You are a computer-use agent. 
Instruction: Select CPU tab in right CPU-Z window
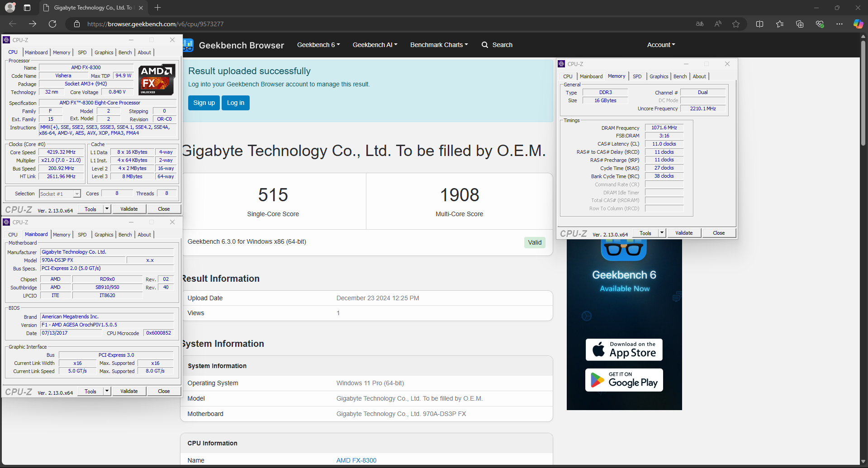pos(568,76)
